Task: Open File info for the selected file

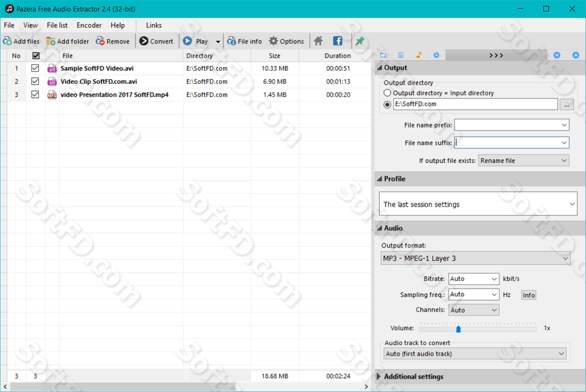Action: click(245, 41)
